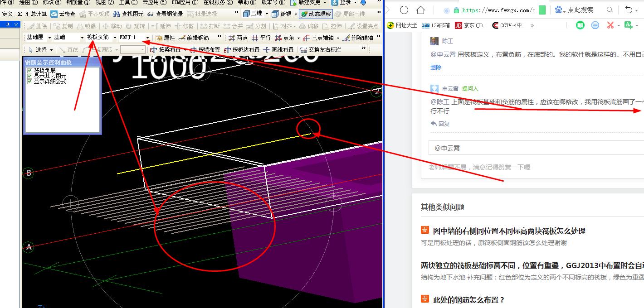The height and width of the screenshot is (308, 644).
Task: Toggle 显示其它图元 checkbox
Action: point(30,76)
